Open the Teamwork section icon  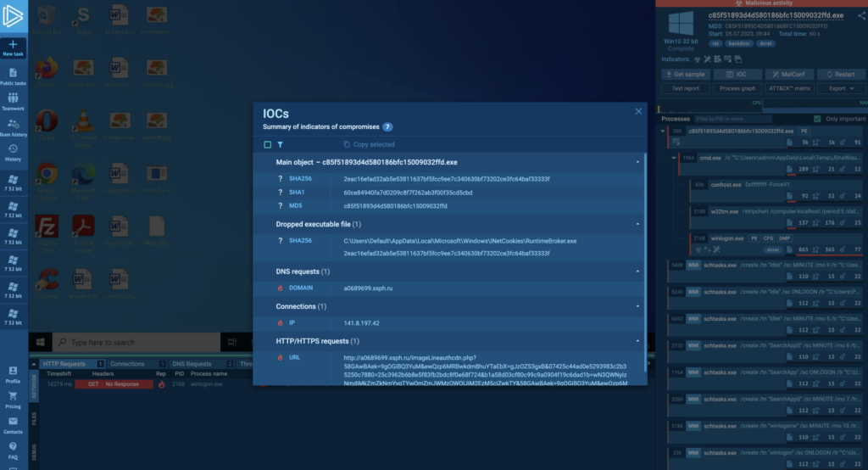[x=13, y=98]
